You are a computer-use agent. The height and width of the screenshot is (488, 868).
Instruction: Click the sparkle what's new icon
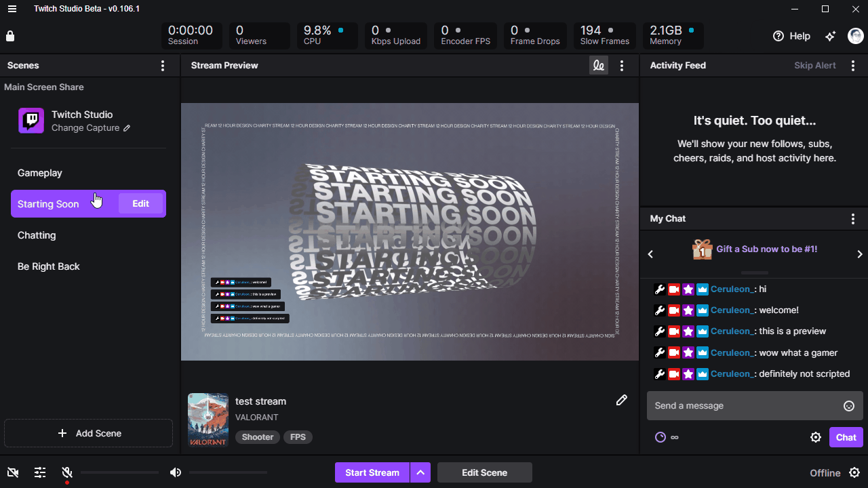coord(830,36)
